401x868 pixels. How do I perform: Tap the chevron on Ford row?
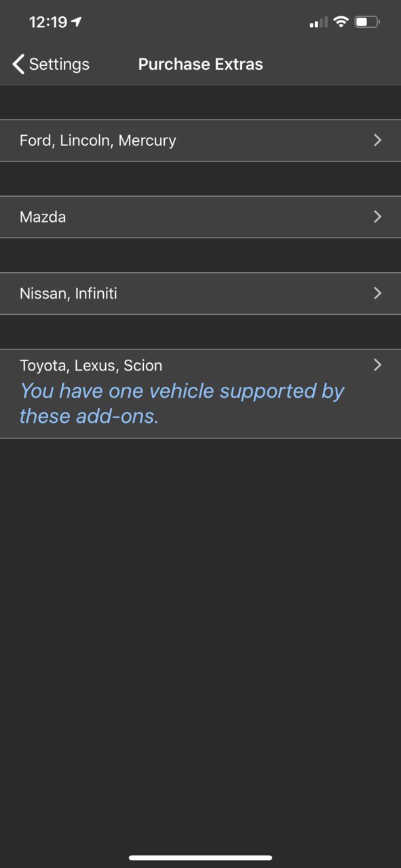[x=378, y=140]
